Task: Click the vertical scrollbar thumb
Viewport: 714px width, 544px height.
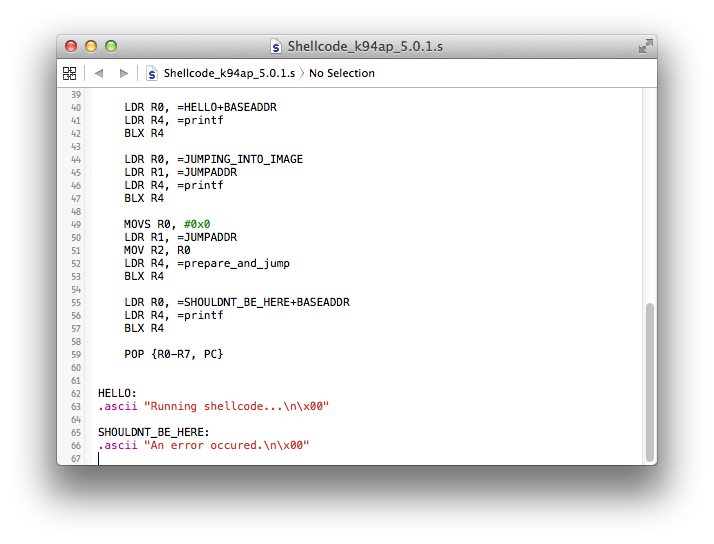Action: (x=650, y=382)
